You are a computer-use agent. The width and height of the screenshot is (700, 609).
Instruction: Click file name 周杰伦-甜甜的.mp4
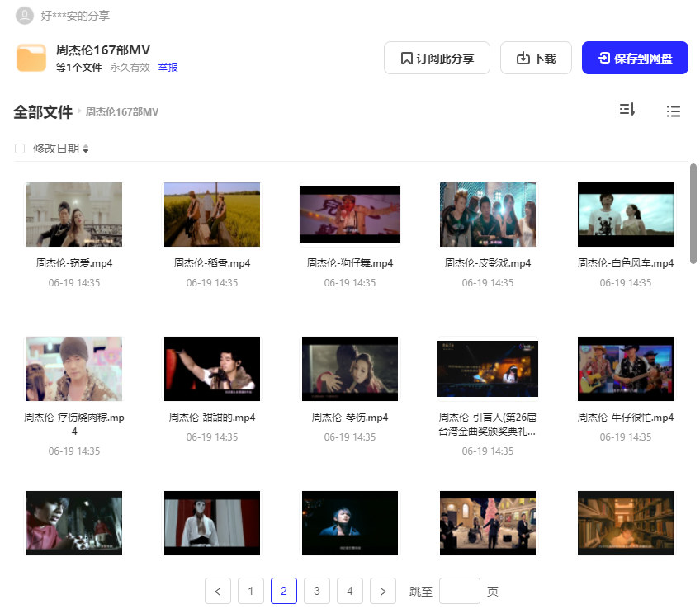tap(212, 418)
